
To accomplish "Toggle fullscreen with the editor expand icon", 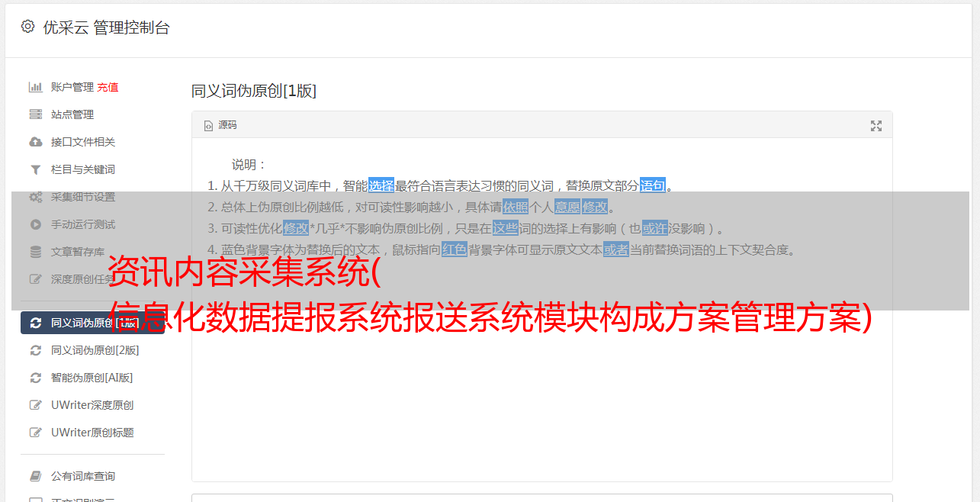I will 876,126.
